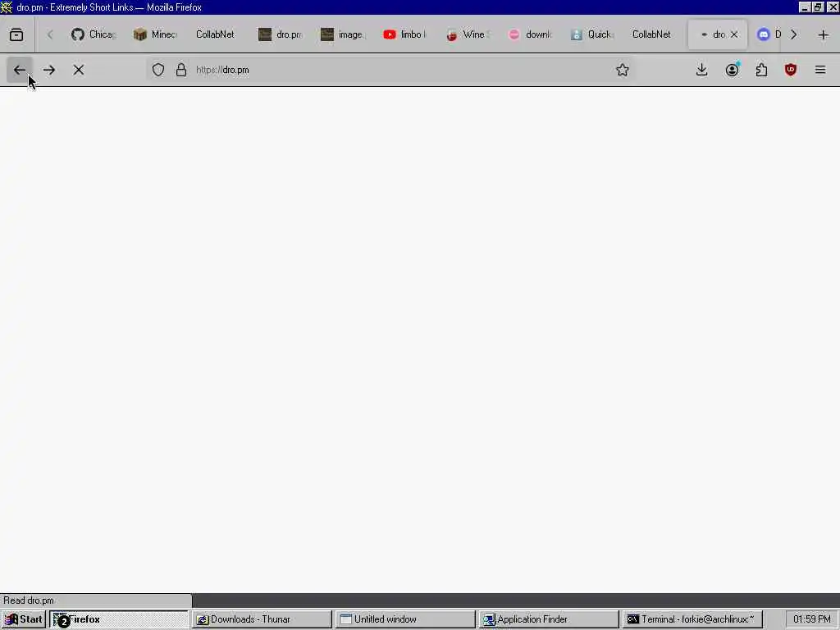Image resolution: width=840 pixels, height=630 pixels.
Task: Switch to the YouTube limbo tab
Action: [405, 34]
